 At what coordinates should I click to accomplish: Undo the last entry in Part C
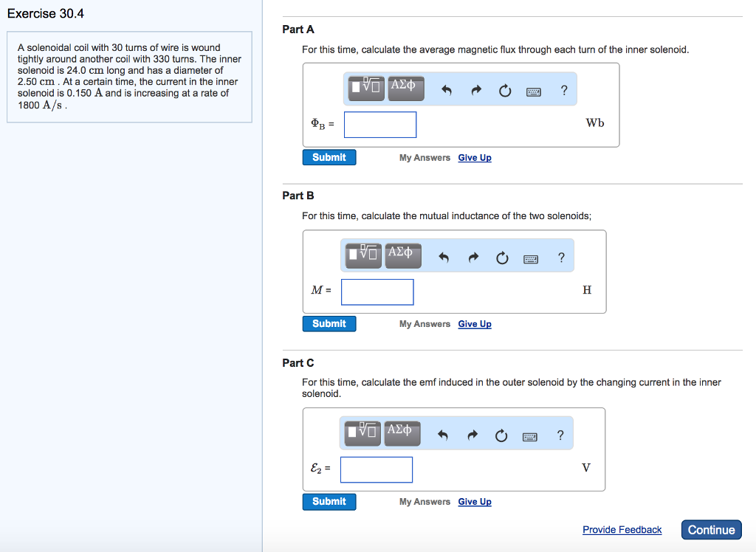pyautogui.click(x=443, y=436)
